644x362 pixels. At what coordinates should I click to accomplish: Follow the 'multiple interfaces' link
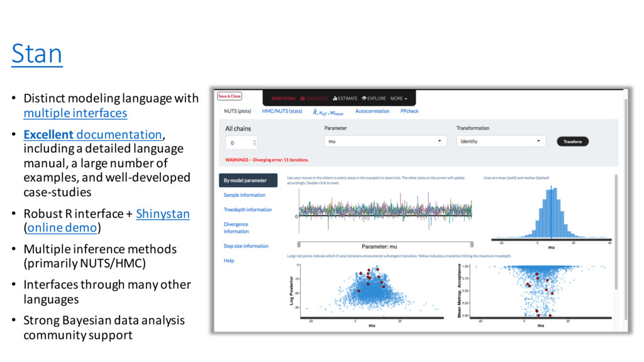pyautogui.click(x=75, y=113)
